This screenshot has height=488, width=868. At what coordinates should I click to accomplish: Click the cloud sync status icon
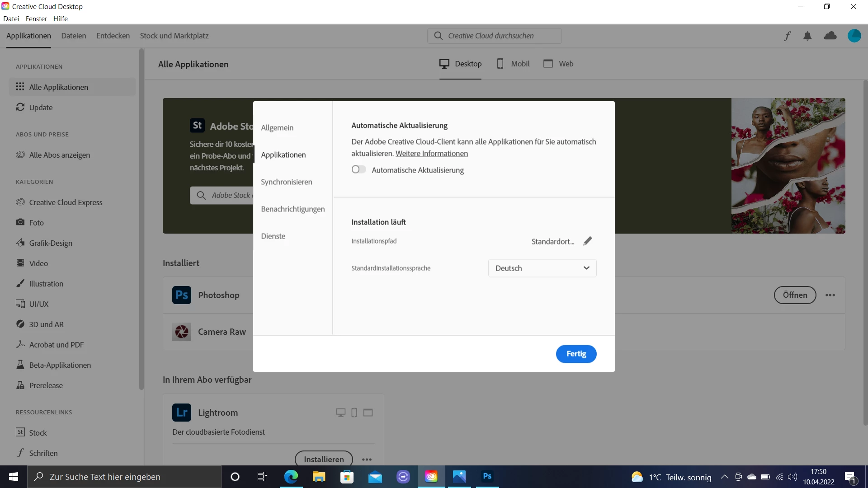pyautogui.click(x=830, y=36)
